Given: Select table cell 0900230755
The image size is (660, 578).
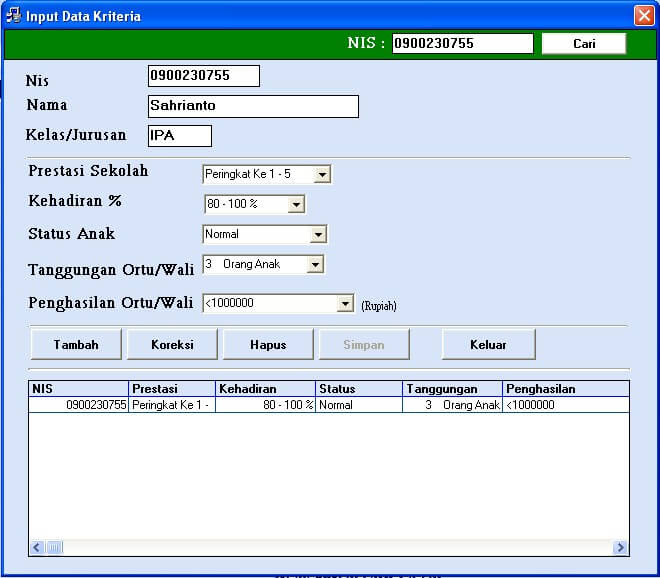Looking at the screenshot, I should (79, 405).
